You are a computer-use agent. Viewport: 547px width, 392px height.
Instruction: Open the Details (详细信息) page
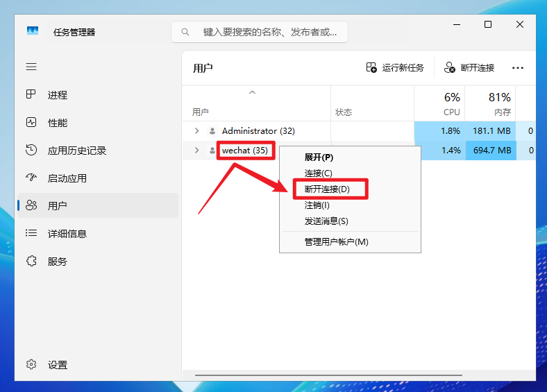click(67, 234)
